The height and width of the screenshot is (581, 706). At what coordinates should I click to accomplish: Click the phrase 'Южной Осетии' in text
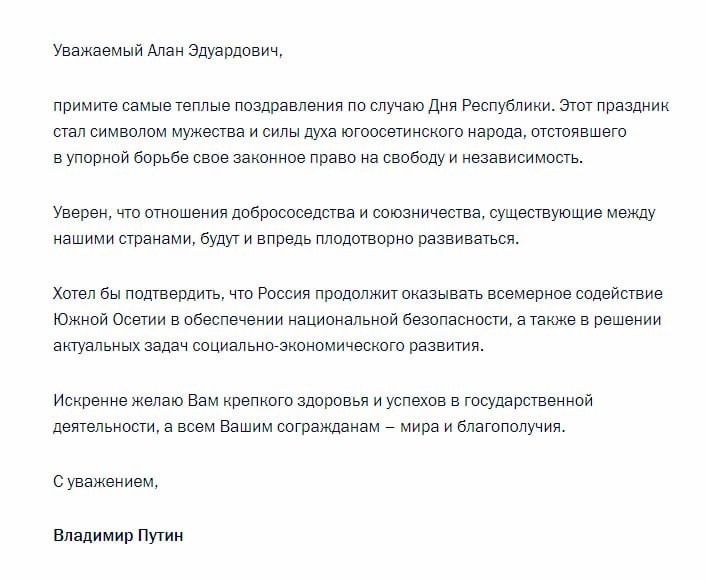pyautogui.click(x=109, y=320)
